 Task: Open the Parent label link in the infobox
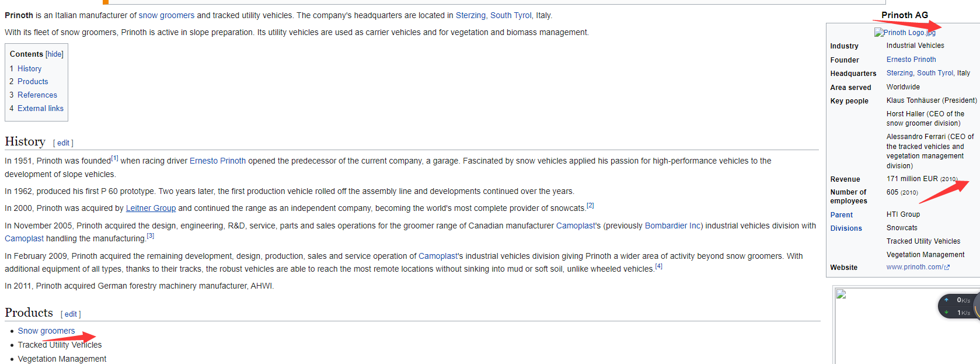tap(841, 215)
